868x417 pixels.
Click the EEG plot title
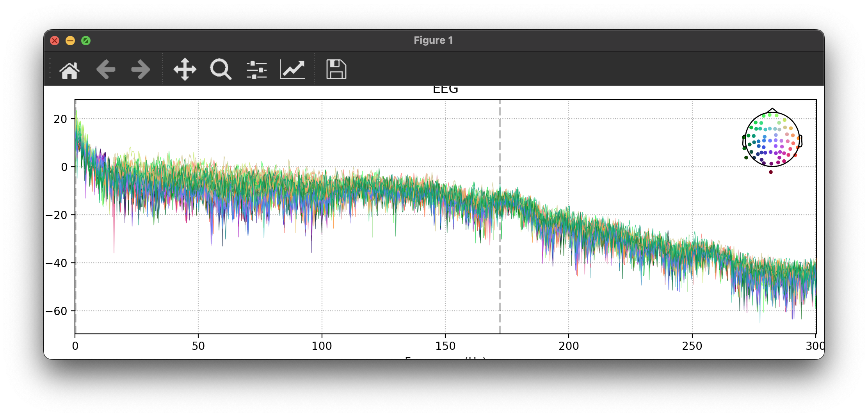(445, 89)
